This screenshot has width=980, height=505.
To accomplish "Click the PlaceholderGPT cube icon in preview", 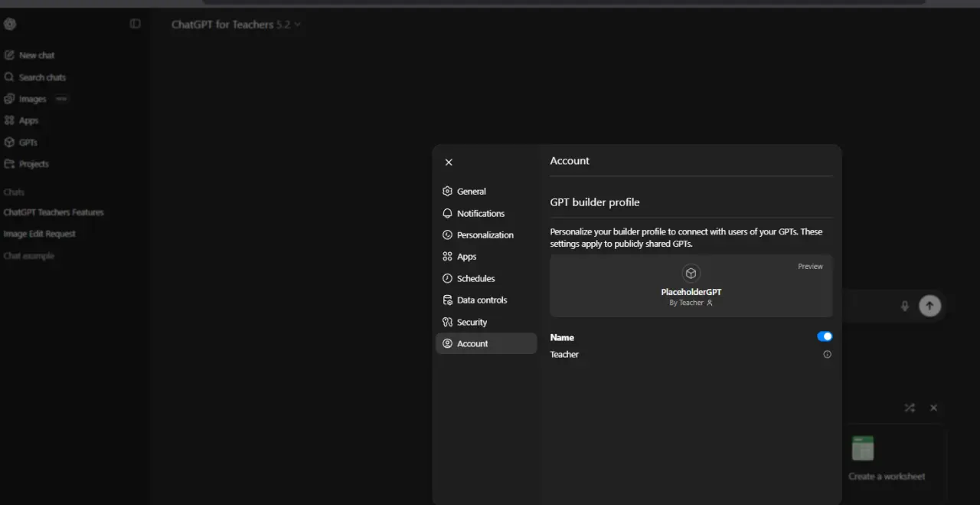I will [x=691, y=274].
